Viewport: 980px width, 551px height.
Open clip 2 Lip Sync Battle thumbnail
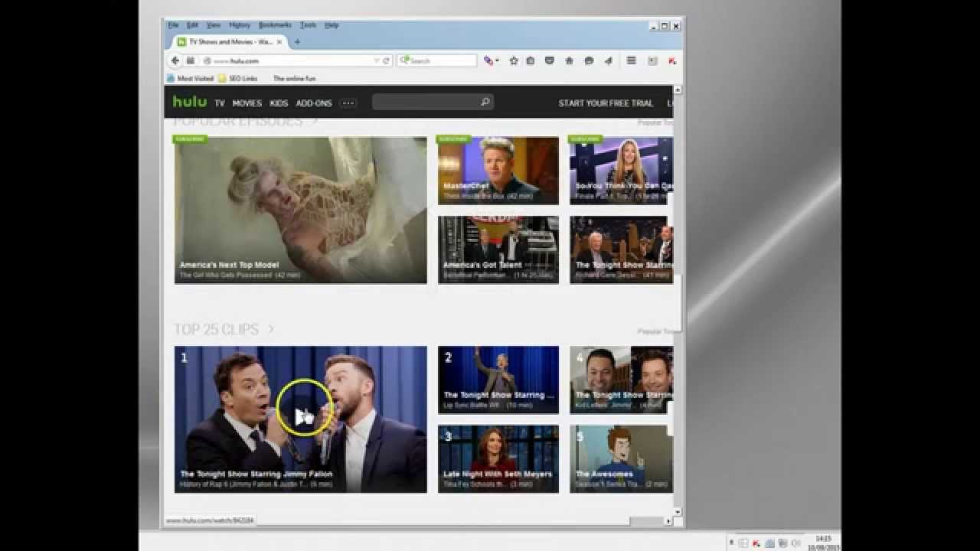point(498,380)
